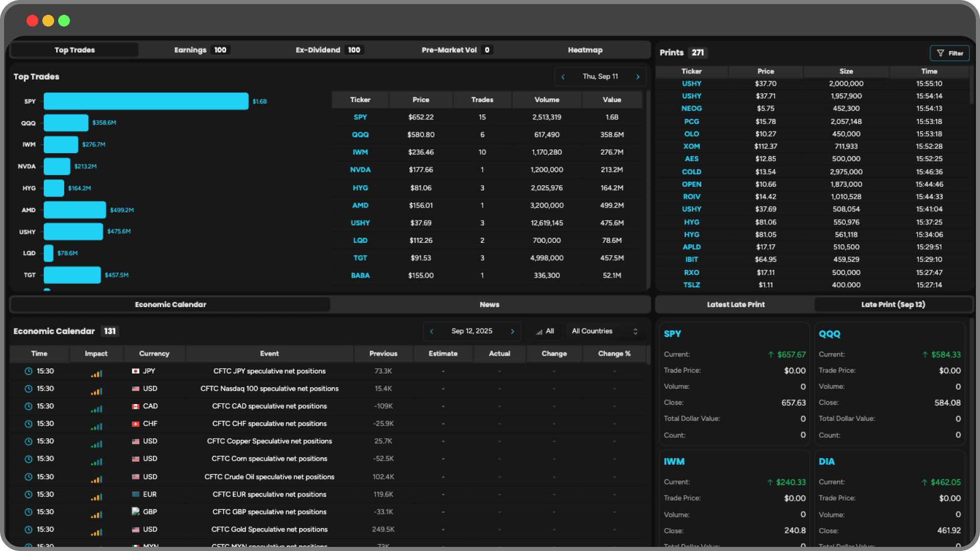Go to previous day in Top Trades
Screen dimensions: 980x551
click(563, 77)
